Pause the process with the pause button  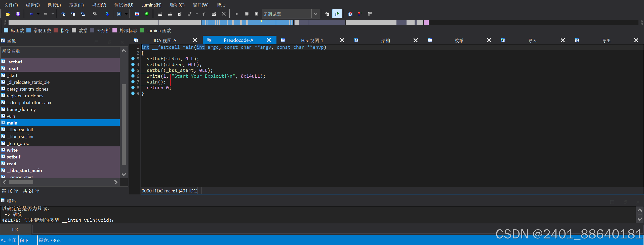[247, 14]
